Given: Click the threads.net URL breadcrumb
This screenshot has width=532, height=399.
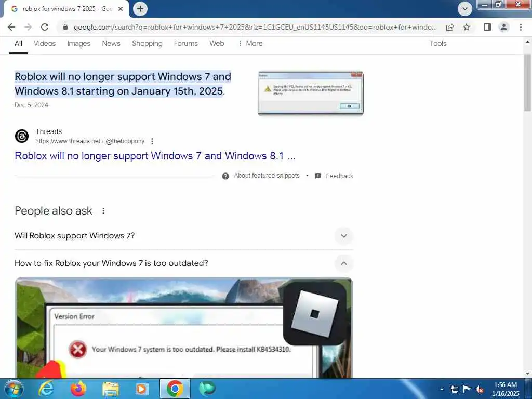Looking at the screenshot, I should [90, 141].
